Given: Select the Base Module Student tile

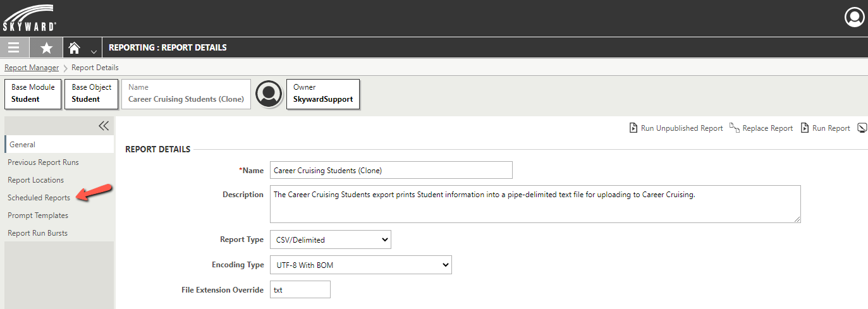Looking at the screenshot, I should pyautogui.click(x=33, y=94).
